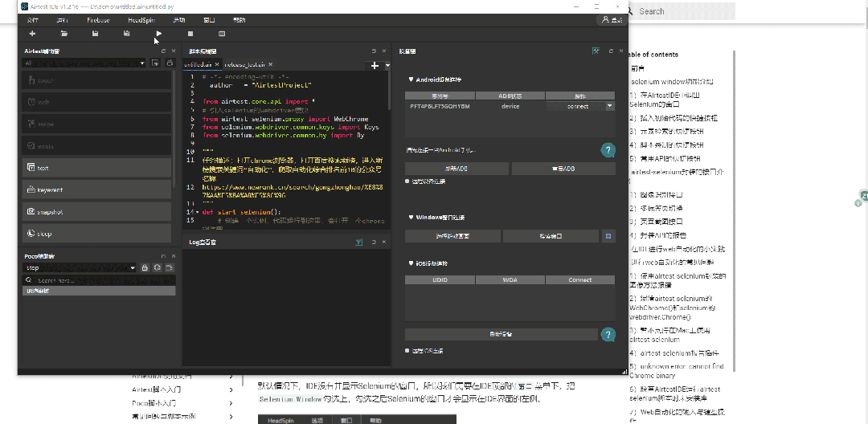Click the record icon beside the Airtest All dropdown
Image resolution: width=868 pixels, height=424 pixels.
156,63
